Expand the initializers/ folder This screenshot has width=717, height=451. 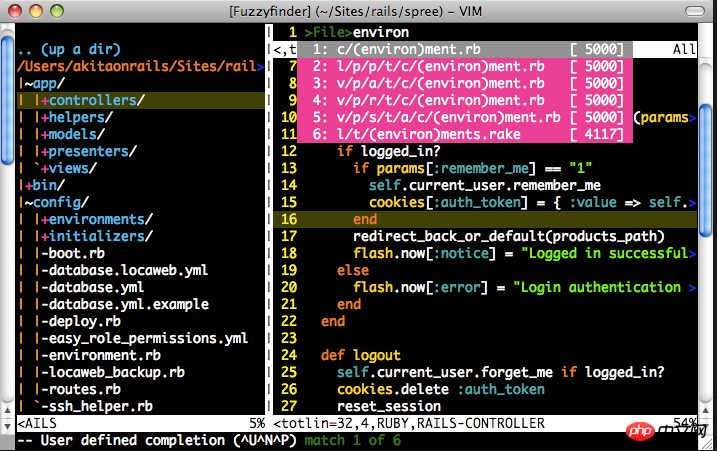96,236
